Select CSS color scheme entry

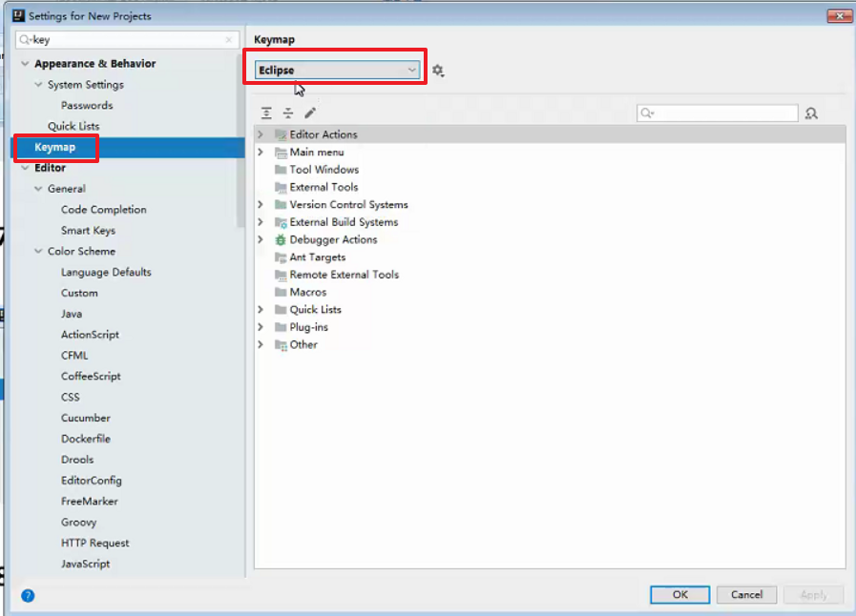click(70, 398)
